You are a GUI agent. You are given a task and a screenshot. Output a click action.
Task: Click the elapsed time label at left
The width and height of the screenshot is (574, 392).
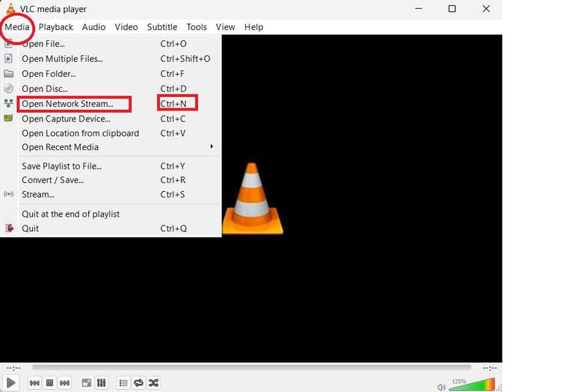coord(14,368)
